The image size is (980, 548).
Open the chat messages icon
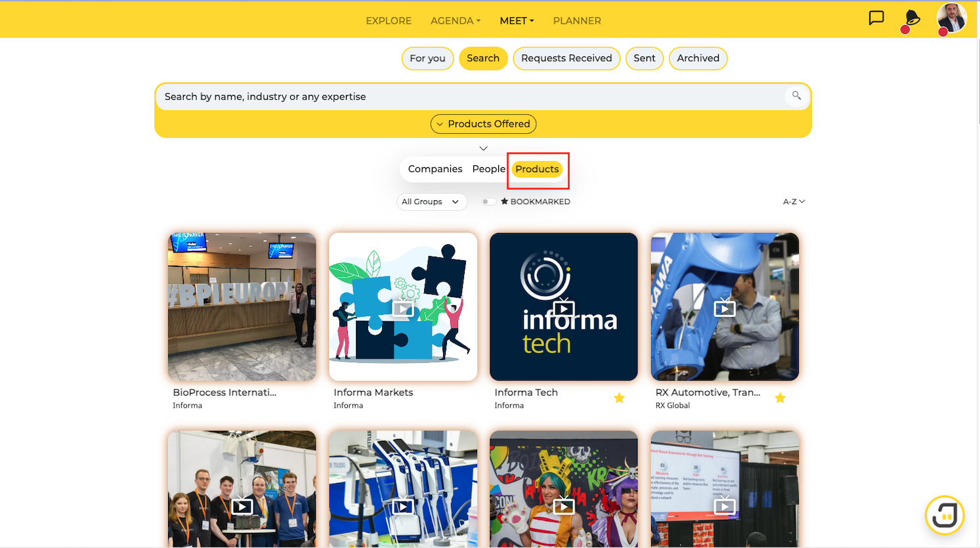pos(876,18)
